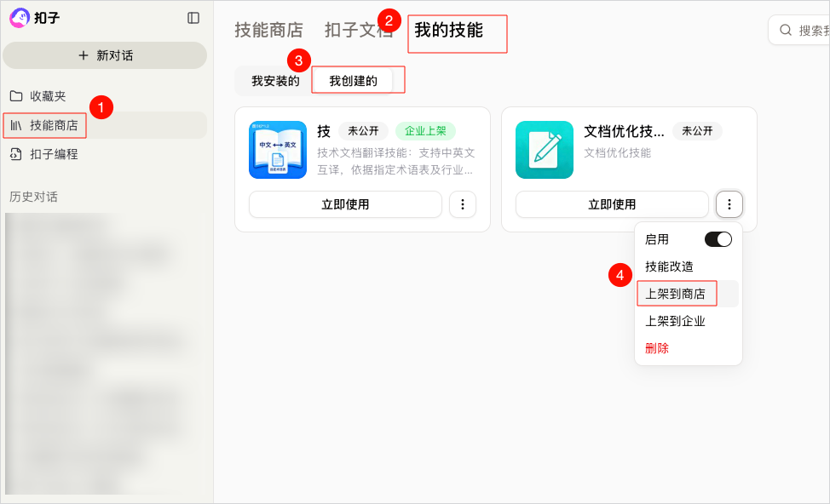Choose 删除 from the menu

click(x=689, y=348)
